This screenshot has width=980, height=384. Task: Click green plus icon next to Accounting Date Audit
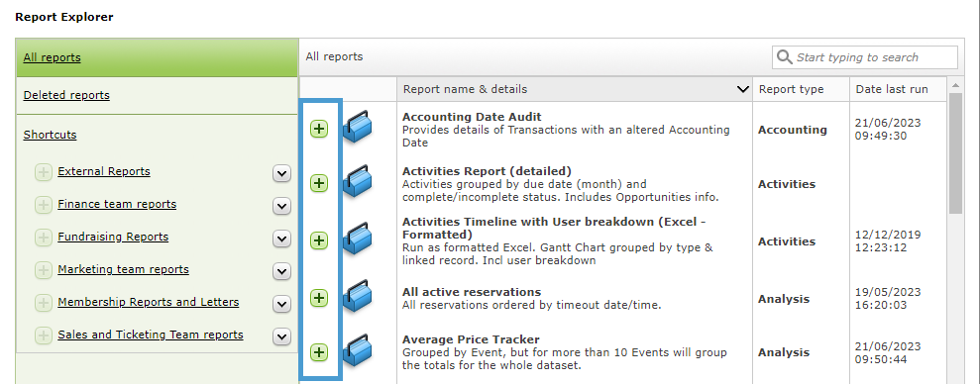[x=319, y=130]
